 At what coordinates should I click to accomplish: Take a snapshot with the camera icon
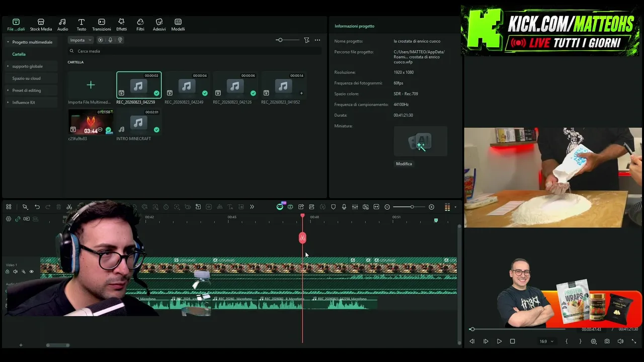pyautogui.click(x=607, y=341)
